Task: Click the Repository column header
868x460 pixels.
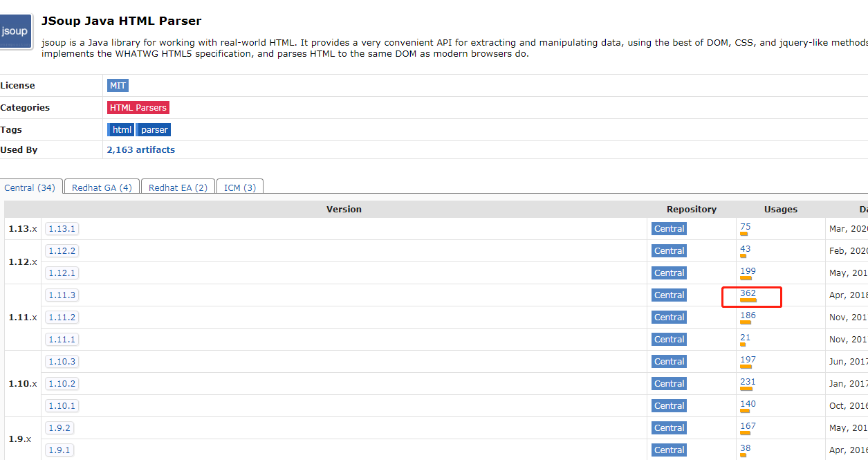Action: click(692, 209)
